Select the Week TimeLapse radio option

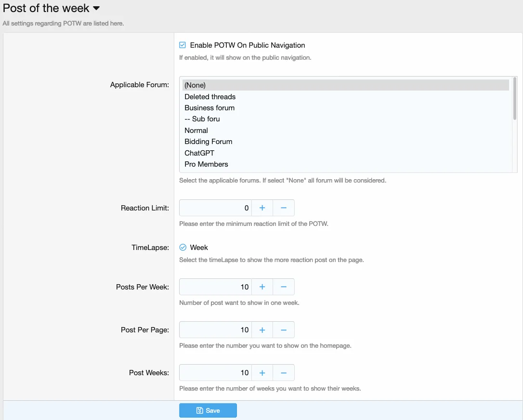(183, 248)
